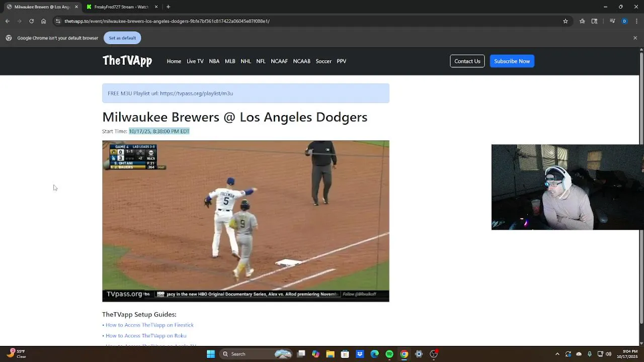Open Soccer navigation item

(x=324, y=61)
